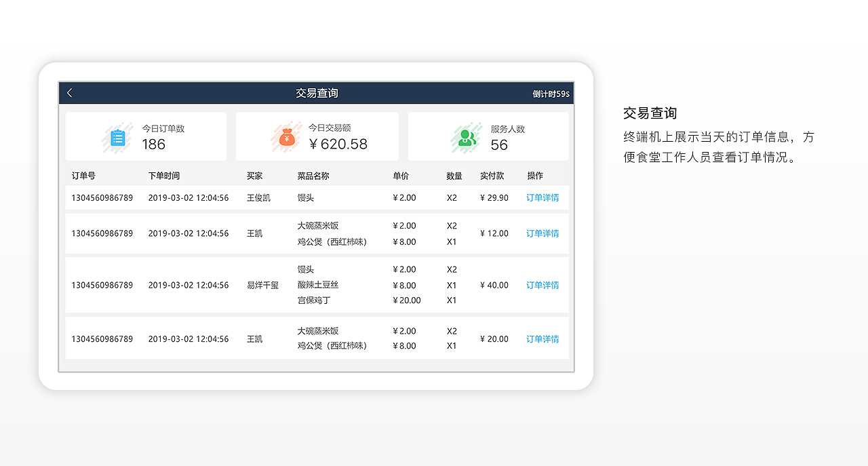Image resolution: width=868 pixels, height=466 pixels.
Task: Select the 服务人数 label
Action: click(x=508, y=129)
